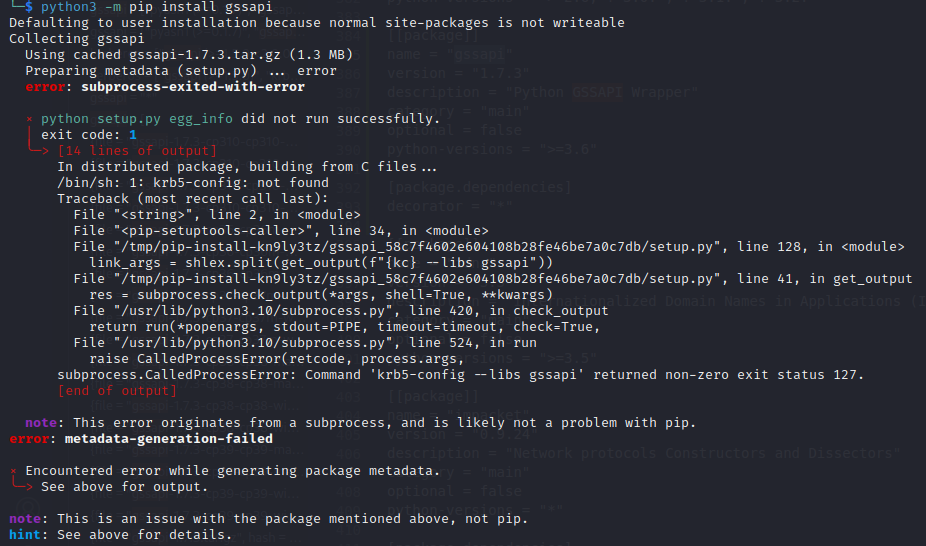
Task: Click the 'Collecting gssapi' line
Action: 77,39
